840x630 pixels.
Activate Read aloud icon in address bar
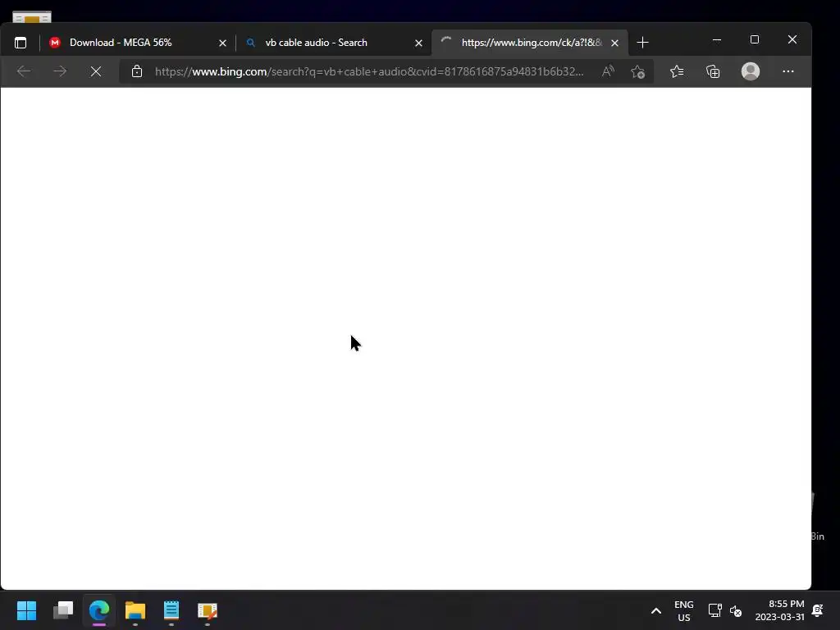608,71
